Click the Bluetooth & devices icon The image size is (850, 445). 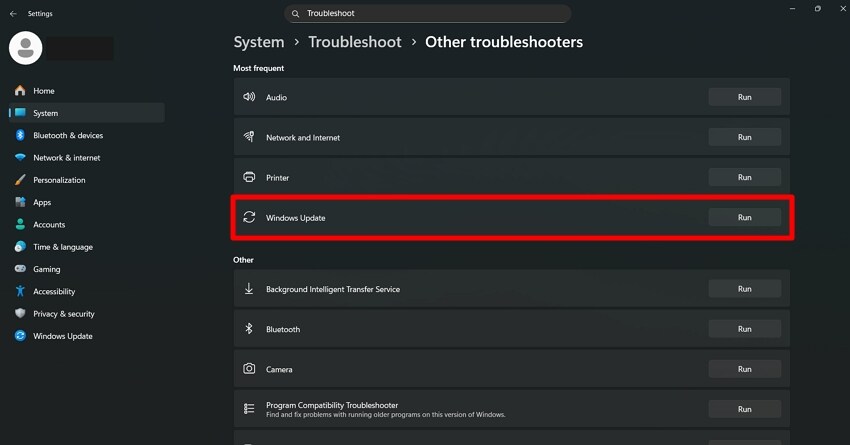pos(20,135)
